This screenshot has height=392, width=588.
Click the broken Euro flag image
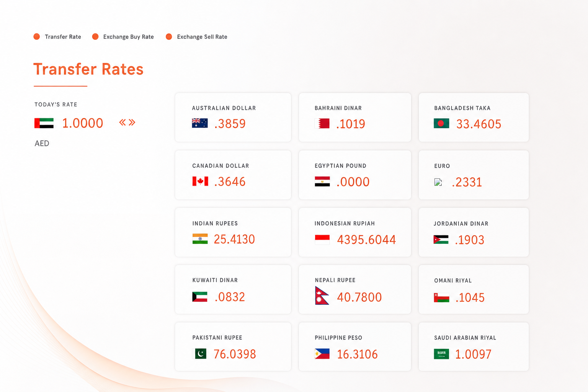click(x=438, y=182)
